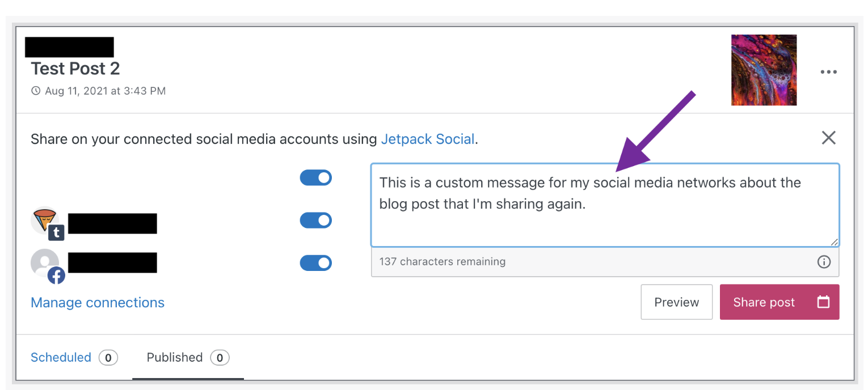Open the Jetpack Social link

428,139
